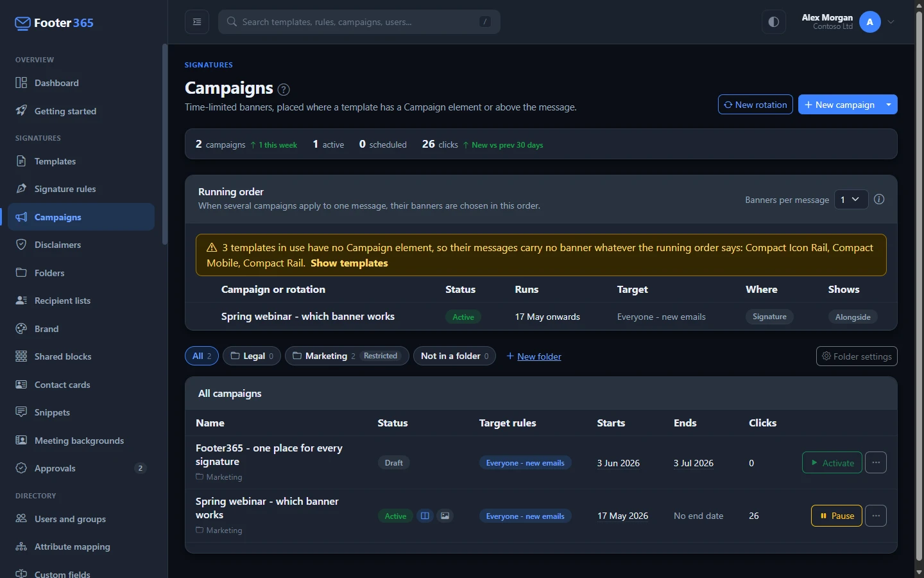
Task: Expand the New campaign dropdown arrow
Action: click(889, 105)
